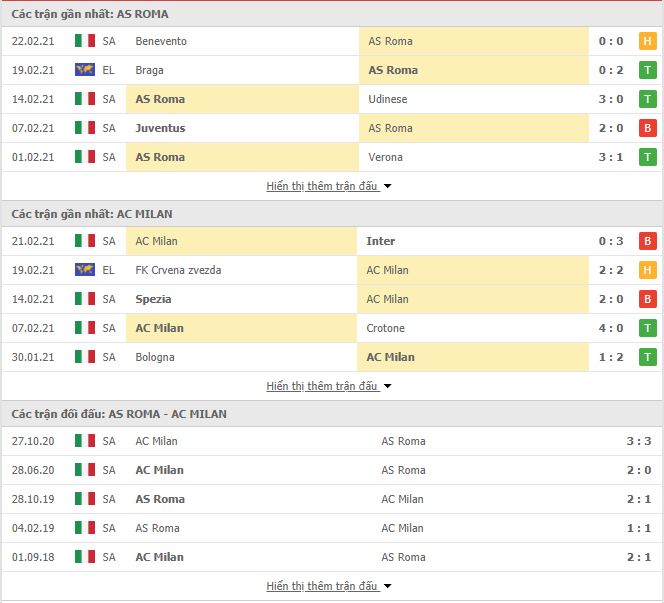Viewport: 664px width, 603px height.
Task: Expand more matches under AC Milan section
Action: click(329, 386)
